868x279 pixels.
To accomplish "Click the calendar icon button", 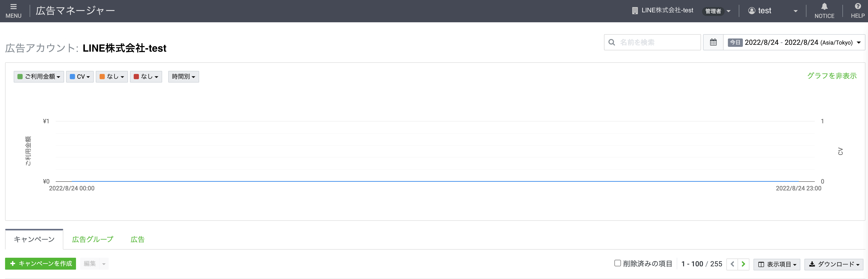I will pyautogui.click(x=713, y=42).
